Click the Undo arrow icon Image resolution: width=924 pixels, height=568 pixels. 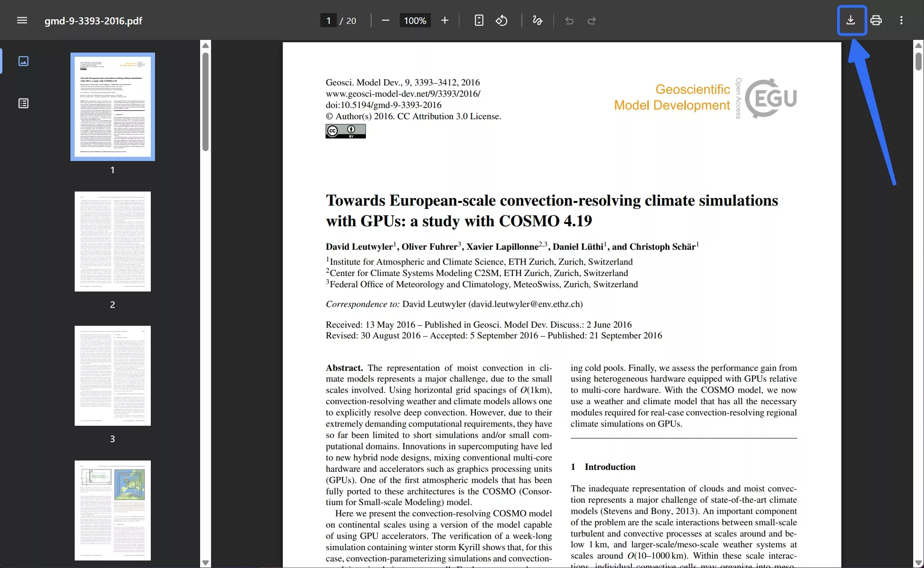pos(569,21)
